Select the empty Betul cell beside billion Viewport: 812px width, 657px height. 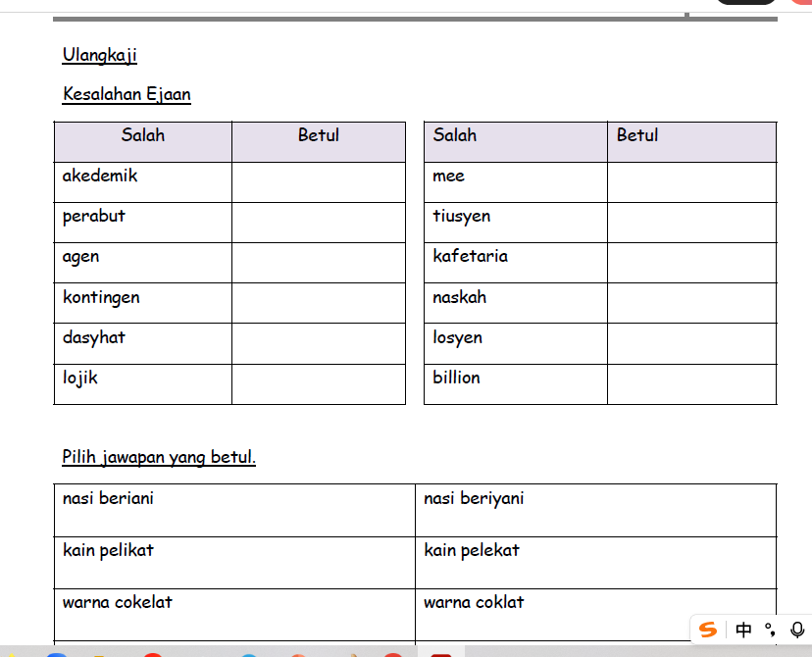pyautogui.click(x=691, y=383)
